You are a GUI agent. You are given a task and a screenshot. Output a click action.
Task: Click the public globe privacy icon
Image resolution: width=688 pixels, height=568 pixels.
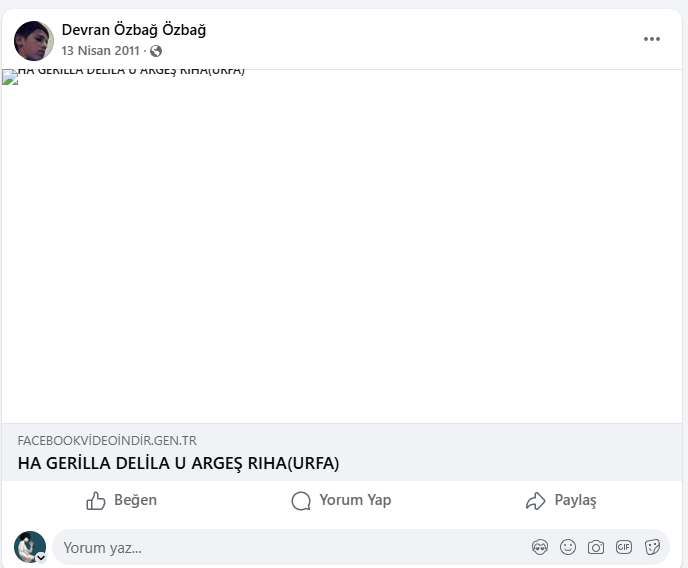pos(156,51)
